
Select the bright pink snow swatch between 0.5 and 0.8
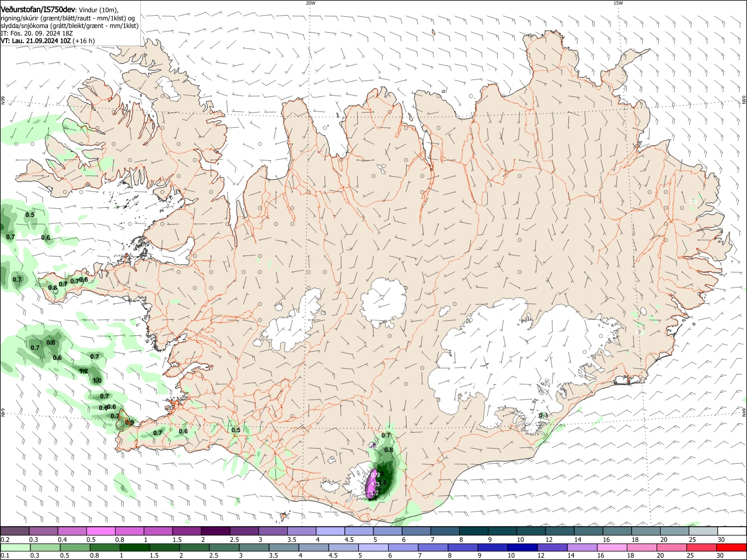coord(100,531)
